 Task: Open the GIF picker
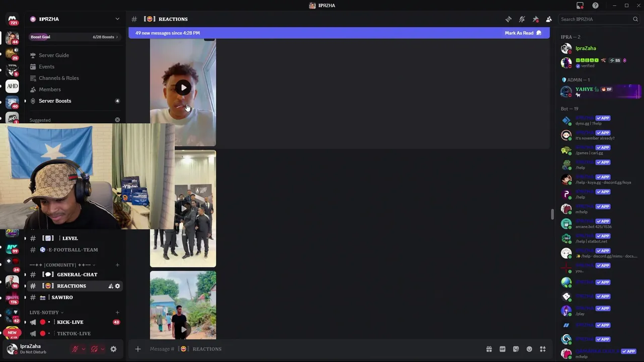point(502,349)
